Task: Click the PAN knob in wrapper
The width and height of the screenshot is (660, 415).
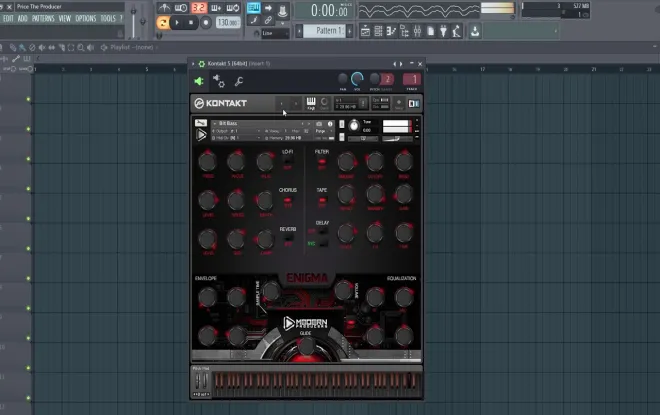Action: tap(343, 79)
